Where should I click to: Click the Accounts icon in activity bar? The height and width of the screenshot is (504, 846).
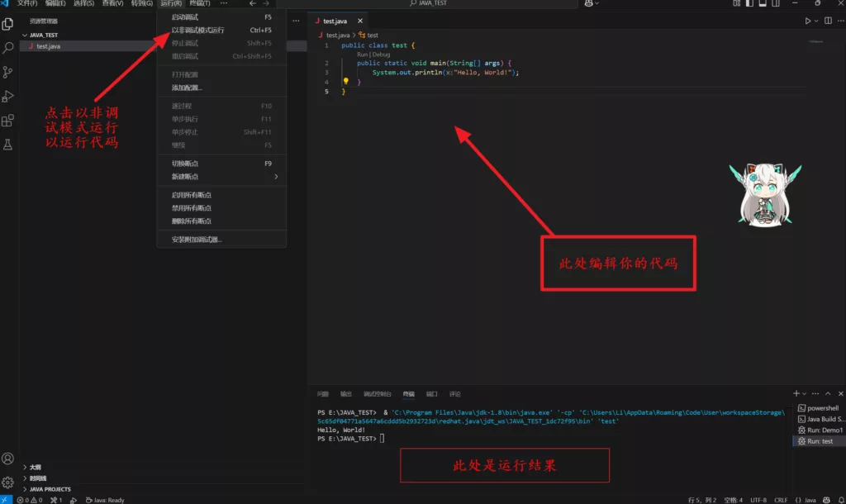pos(8,459)
